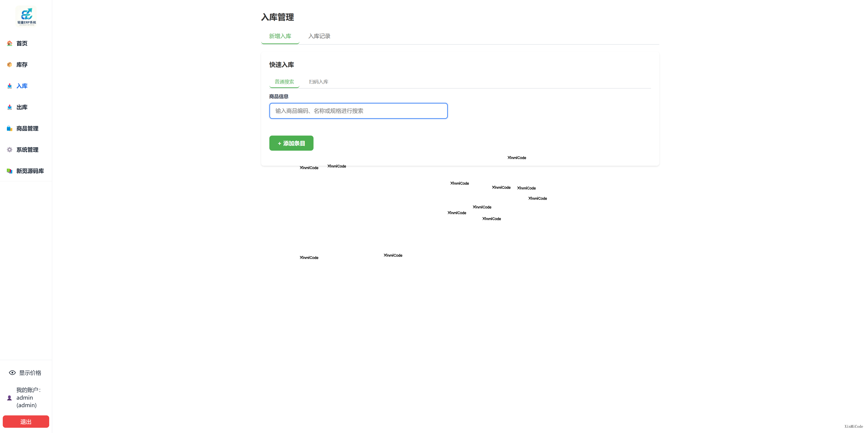Click the box icon beside 库存
This screenshot has height=433, width=868.
(x=9, y=65)
